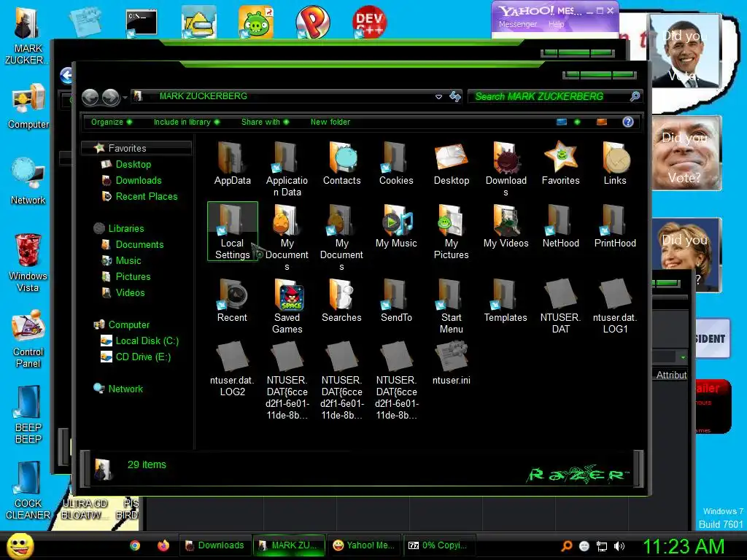
Task: Click the volume speaker tray icon
Action: tap(619, 546)
